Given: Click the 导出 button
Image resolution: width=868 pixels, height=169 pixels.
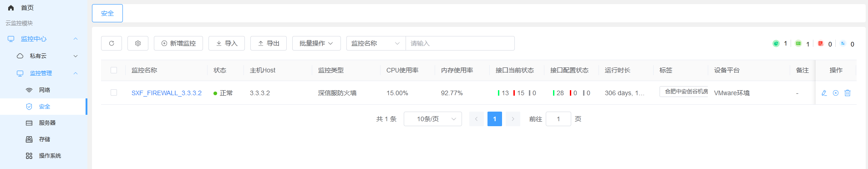Looking at the screenshot, I should 269,43.
